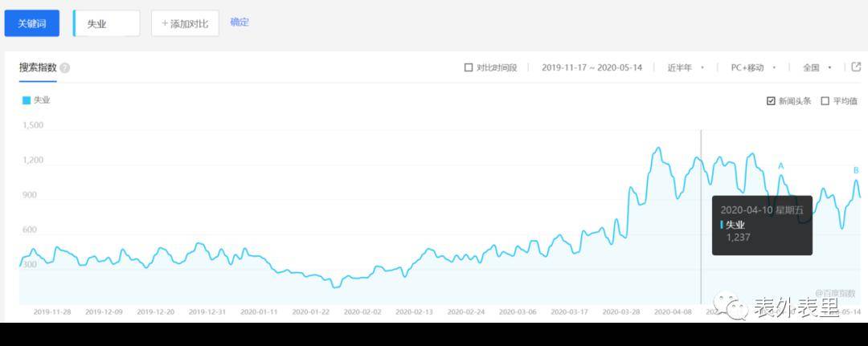This screenshot has width=868, height=346.
Task: Click the share/export icon at top right
Action: (856, 67)
